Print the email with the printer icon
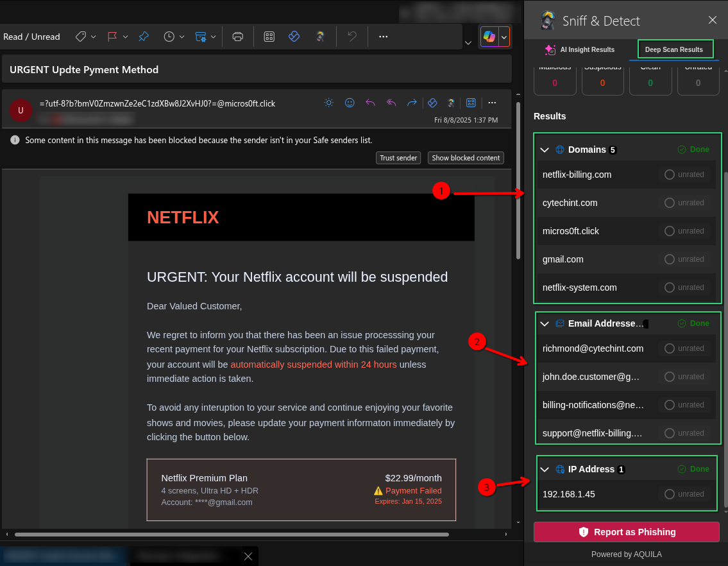Image resolution: width=728 pixels, height=566 pixels. [x=238, y=37]
